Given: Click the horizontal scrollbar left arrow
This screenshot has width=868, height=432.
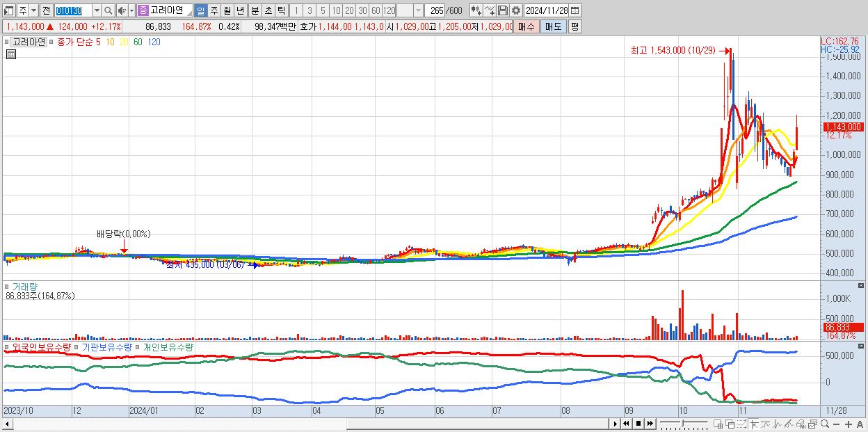Looking at the screenshot, I should [7, 424].
